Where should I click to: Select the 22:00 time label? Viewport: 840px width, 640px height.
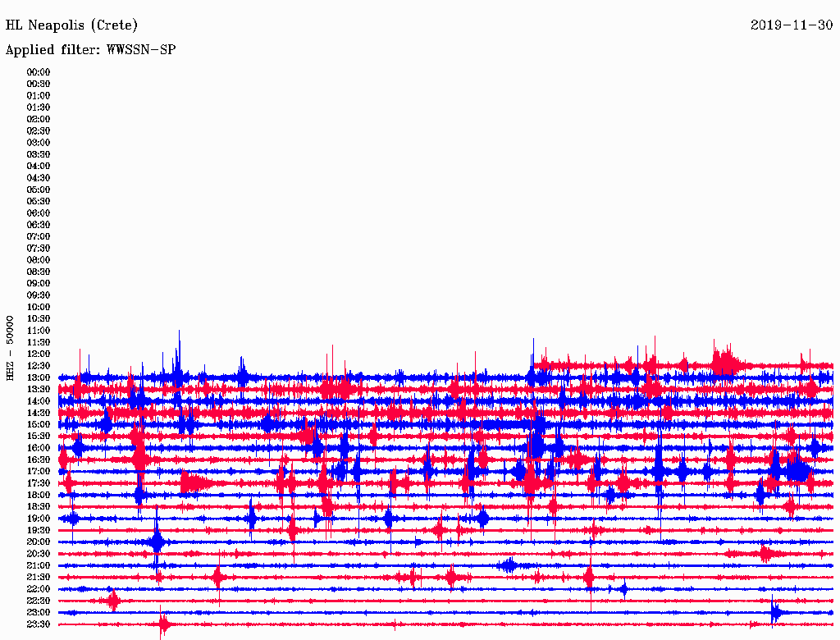click(39, 589)
